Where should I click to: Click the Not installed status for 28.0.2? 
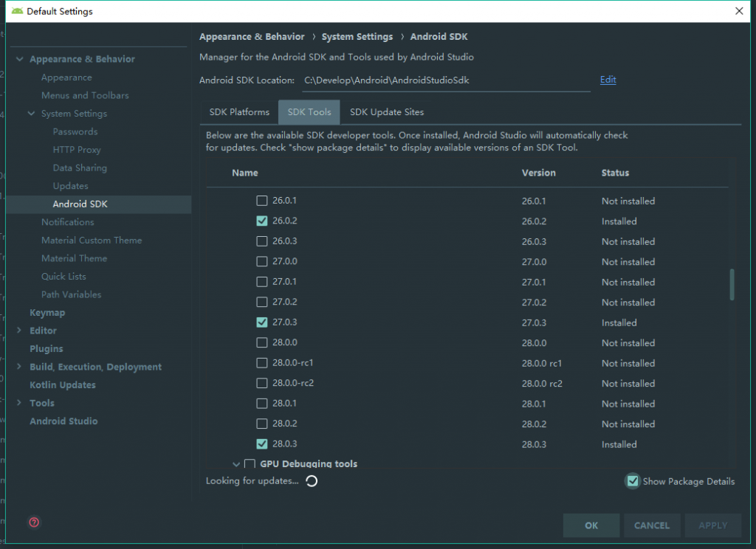(x=628, y=424)
